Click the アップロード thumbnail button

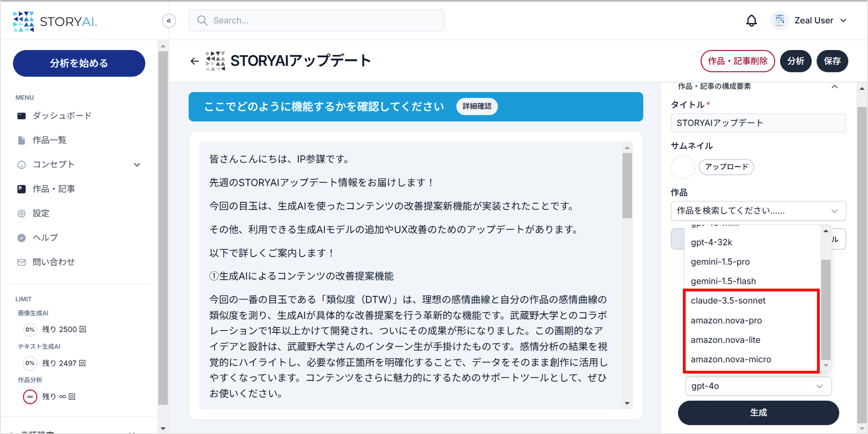click(726, 167)
